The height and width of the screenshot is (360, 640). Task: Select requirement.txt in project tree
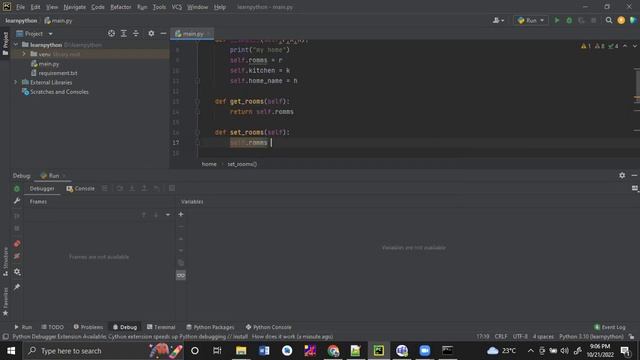[x=54, y=73]
